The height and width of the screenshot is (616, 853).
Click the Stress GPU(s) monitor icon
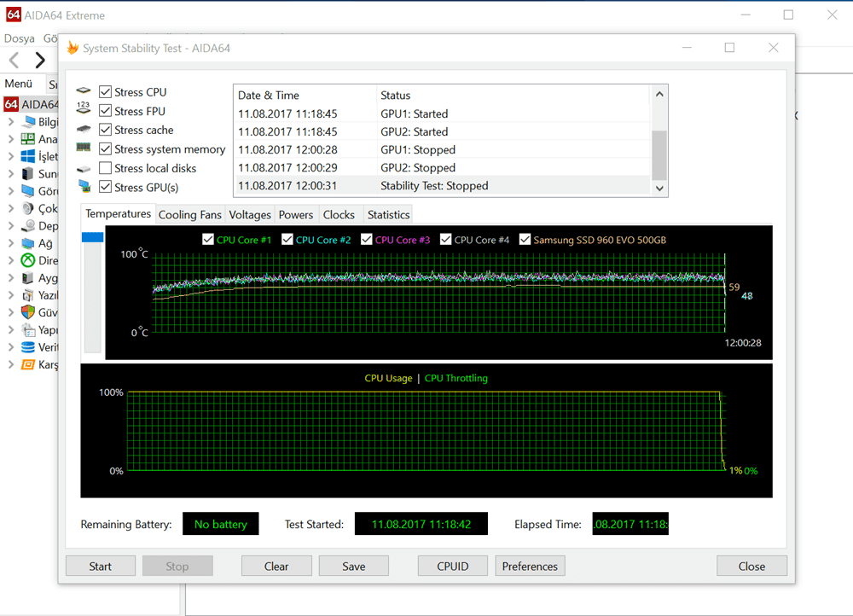(x=83, y=187)
